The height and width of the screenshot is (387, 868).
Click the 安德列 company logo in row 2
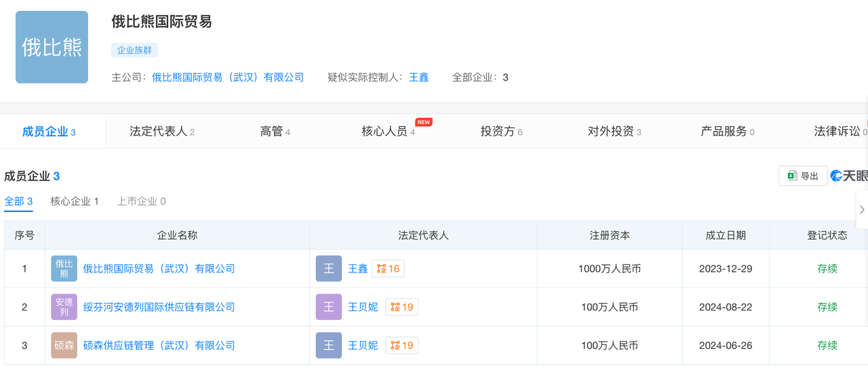(x=64, y=307)
